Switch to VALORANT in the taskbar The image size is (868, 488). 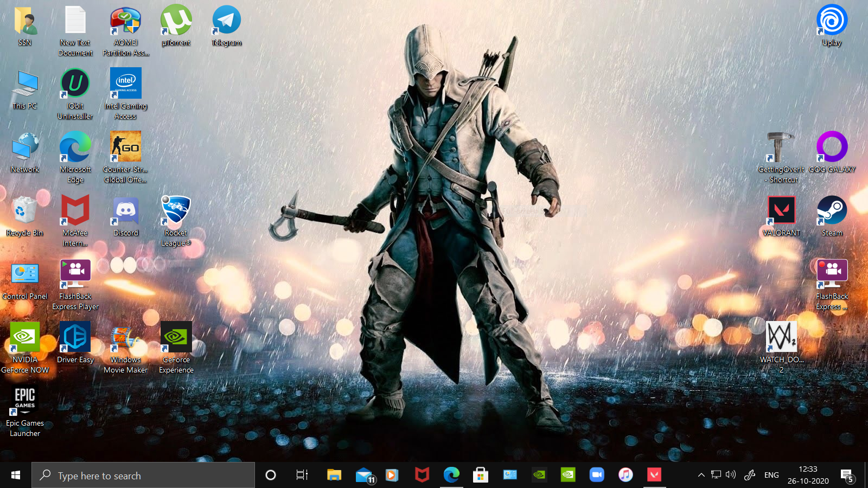(x=654, y=475)
